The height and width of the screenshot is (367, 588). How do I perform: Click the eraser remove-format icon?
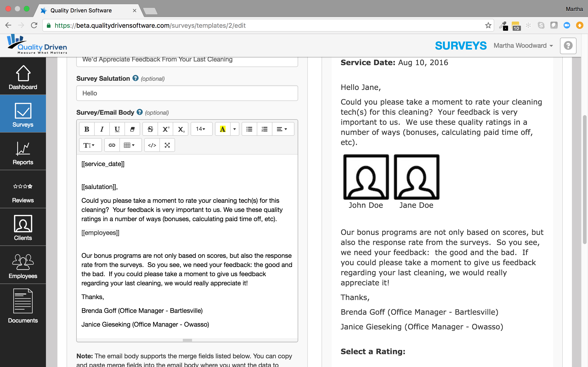[132, 129]
